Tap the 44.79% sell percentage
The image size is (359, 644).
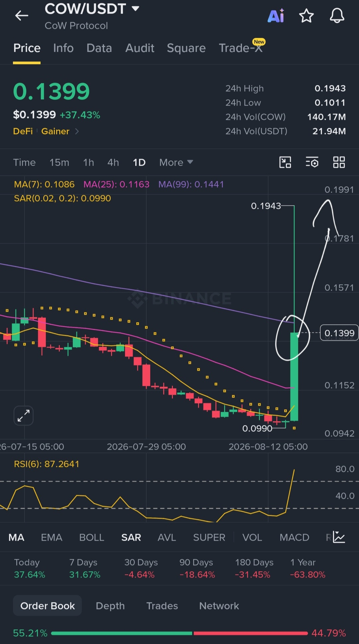[328, 633]
